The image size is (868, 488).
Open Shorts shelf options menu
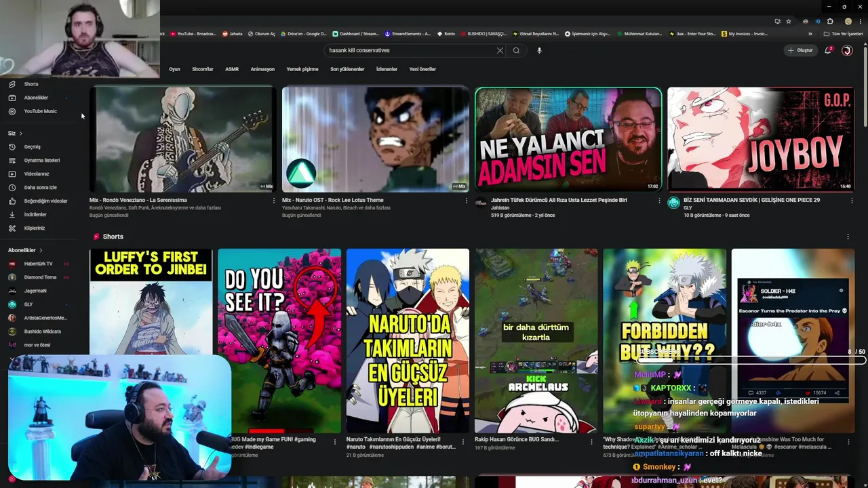[x=848, y=237]
